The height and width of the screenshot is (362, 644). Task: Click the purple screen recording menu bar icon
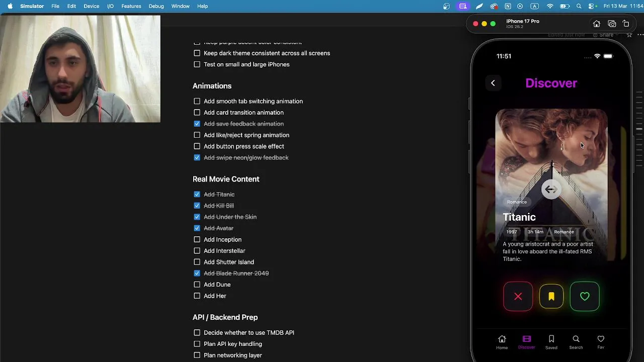pos(463,6)
